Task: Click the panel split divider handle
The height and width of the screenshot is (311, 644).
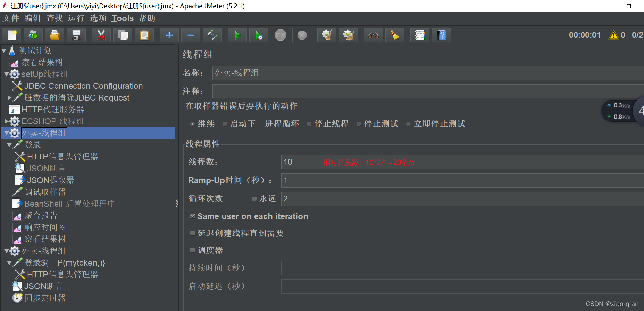Action: point(177,203)
